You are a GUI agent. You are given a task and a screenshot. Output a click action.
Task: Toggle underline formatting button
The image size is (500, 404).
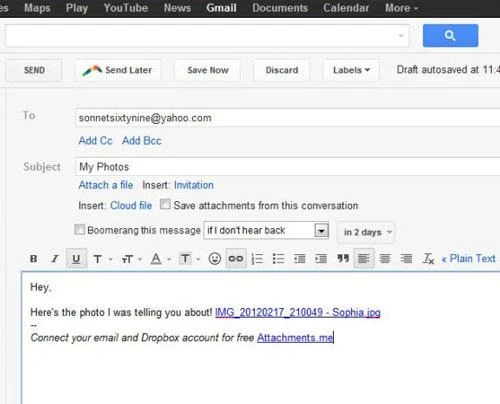(76, 259)
